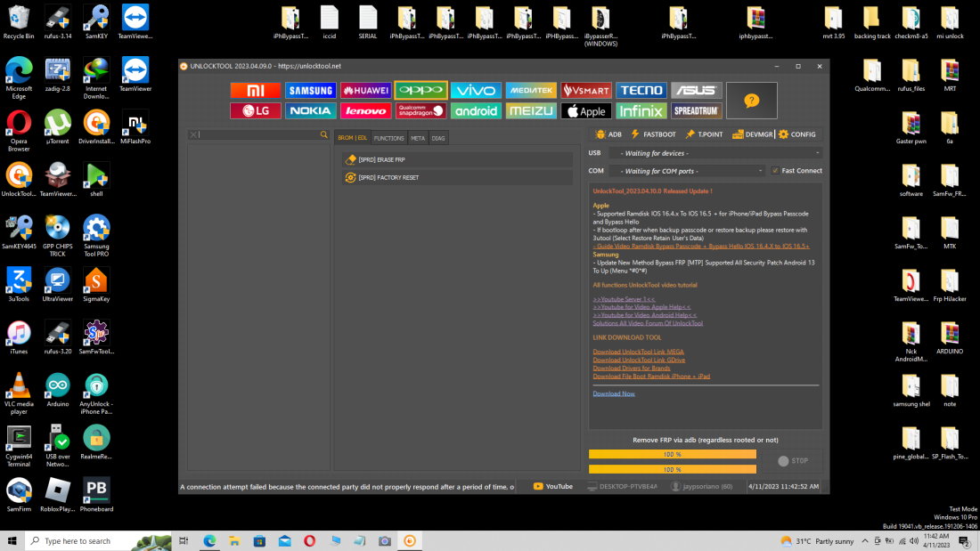Open Solutions All Video Forum link
The width and height of the screenshot is (980, 551).
coord(648,323)
